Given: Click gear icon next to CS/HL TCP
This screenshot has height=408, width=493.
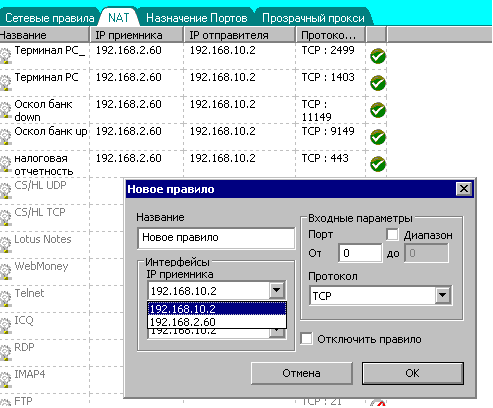Looking at the screenshot, I should click(5, 218).
